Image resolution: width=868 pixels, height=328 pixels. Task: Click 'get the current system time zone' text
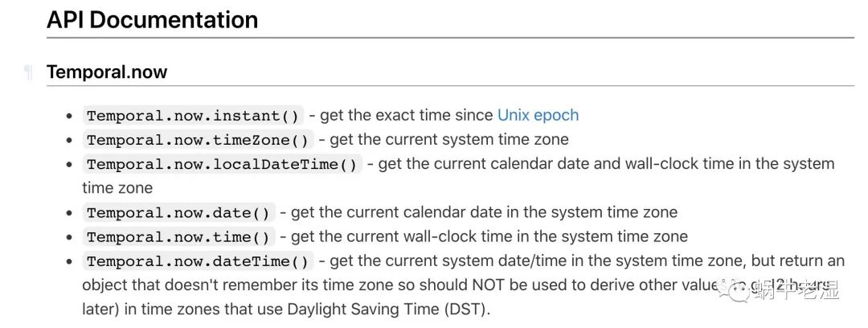point(448,139)
